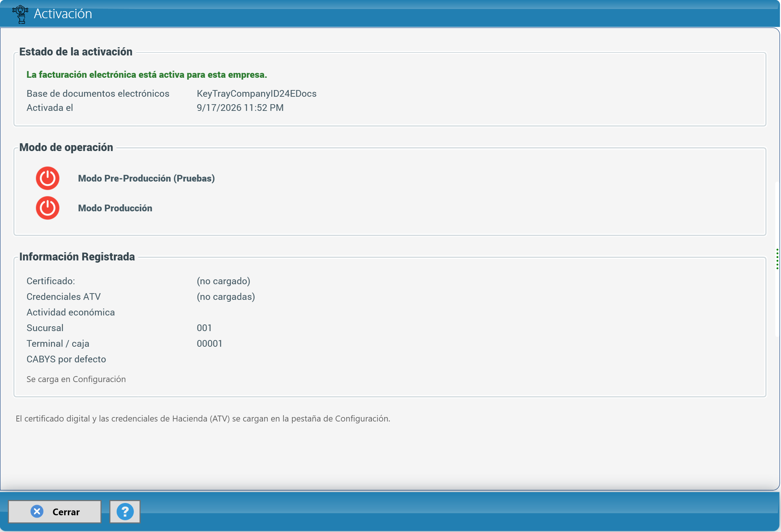This screenshot has height=532, width=781.
Task: Click the Activación title icon
Action: coord(20,14)
